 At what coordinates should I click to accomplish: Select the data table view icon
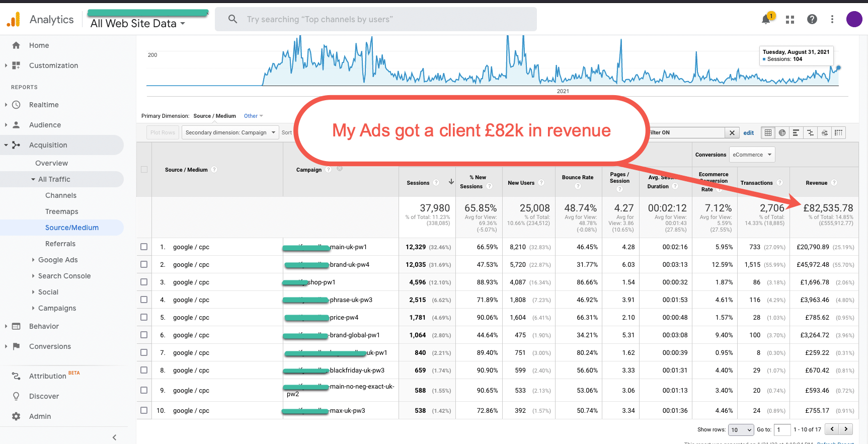768,133
